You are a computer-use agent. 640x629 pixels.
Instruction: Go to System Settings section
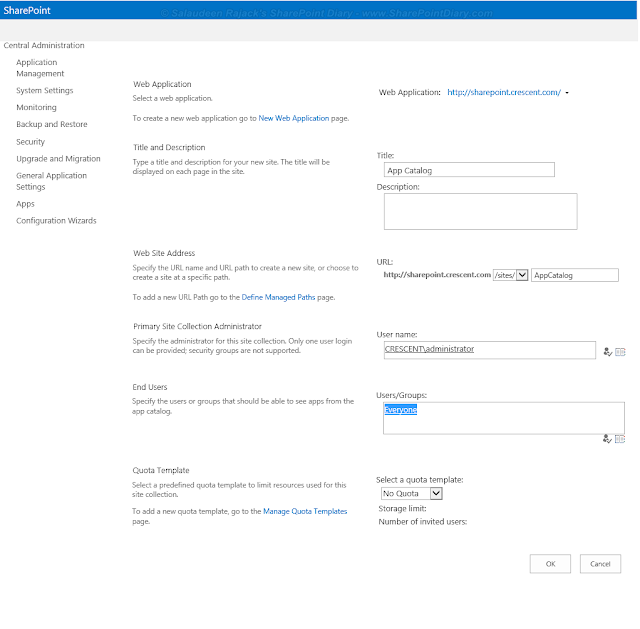(44, 91)
